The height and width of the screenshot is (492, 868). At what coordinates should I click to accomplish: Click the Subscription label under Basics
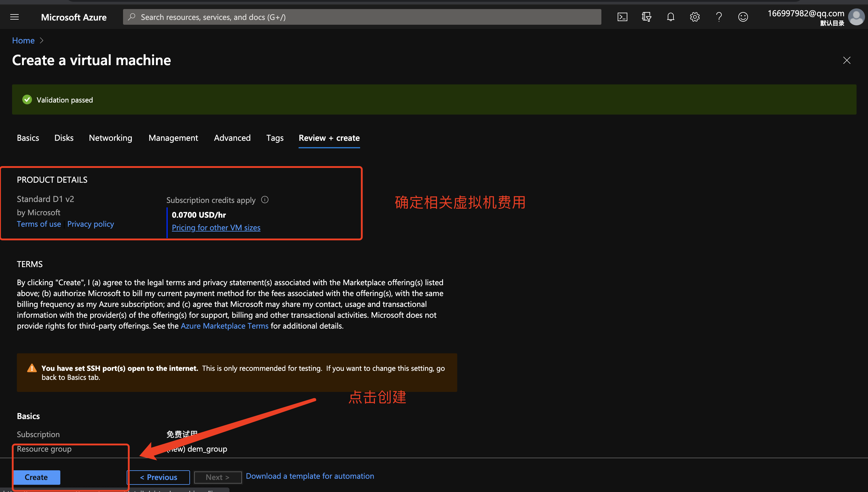click(x=38, y=434)
